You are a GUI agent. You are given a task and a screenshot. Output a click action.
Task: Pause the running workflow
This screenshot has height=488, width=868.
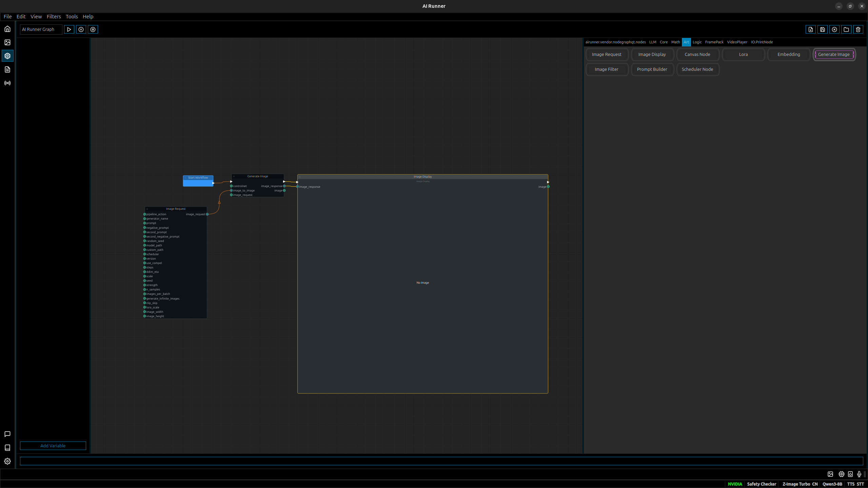coord(81,29)
